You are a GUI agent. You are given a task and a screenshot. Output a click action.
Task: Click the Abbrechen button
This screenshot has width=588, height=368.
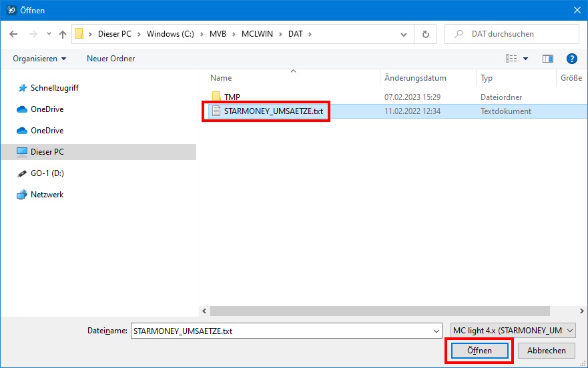tap(546, 351)
